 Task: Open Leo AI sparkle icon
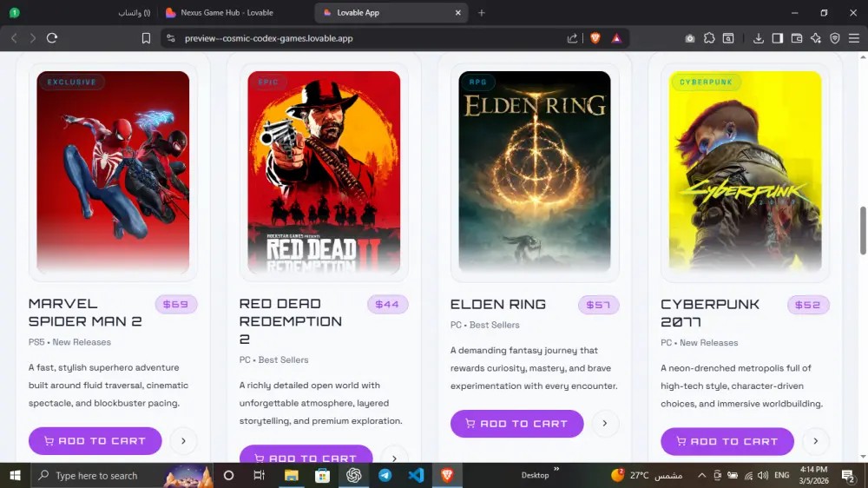[x=816, y=38]
